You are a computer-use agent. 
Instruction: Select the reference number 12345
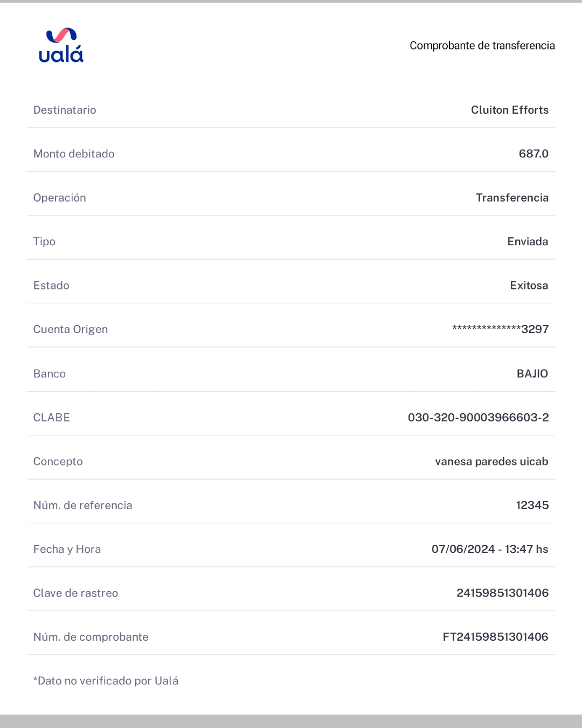tap(532, 505)
